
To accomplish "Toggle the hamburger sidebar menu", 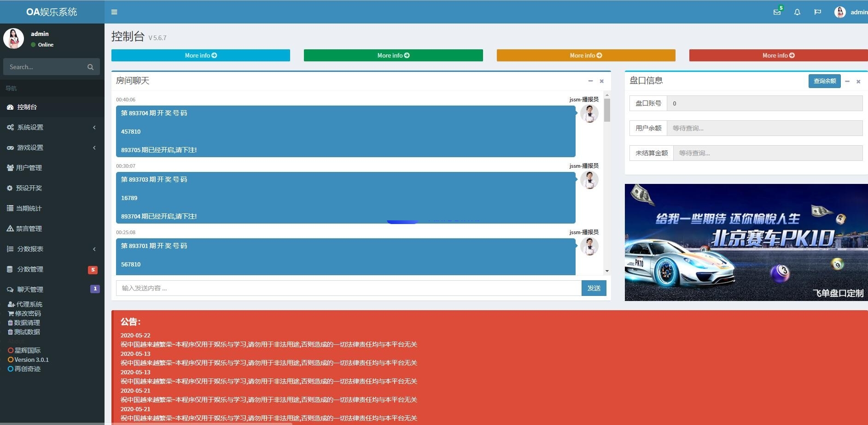I will [114, 12].
